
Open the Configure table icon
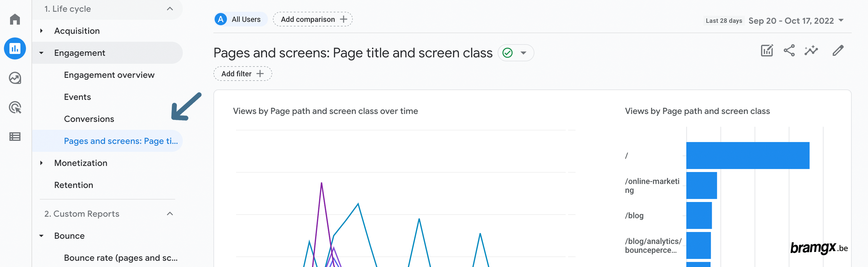click(x=15, y=137)
